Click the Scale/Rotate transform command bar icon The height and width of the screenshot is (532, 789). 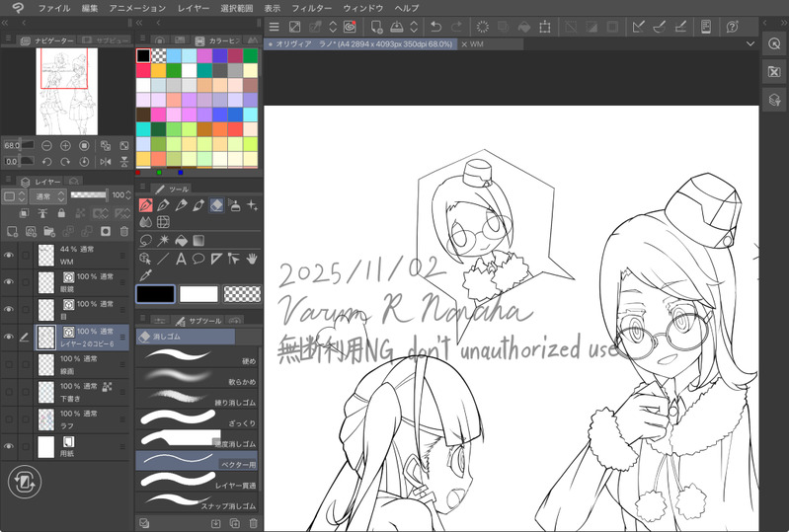tap(544, 27)
